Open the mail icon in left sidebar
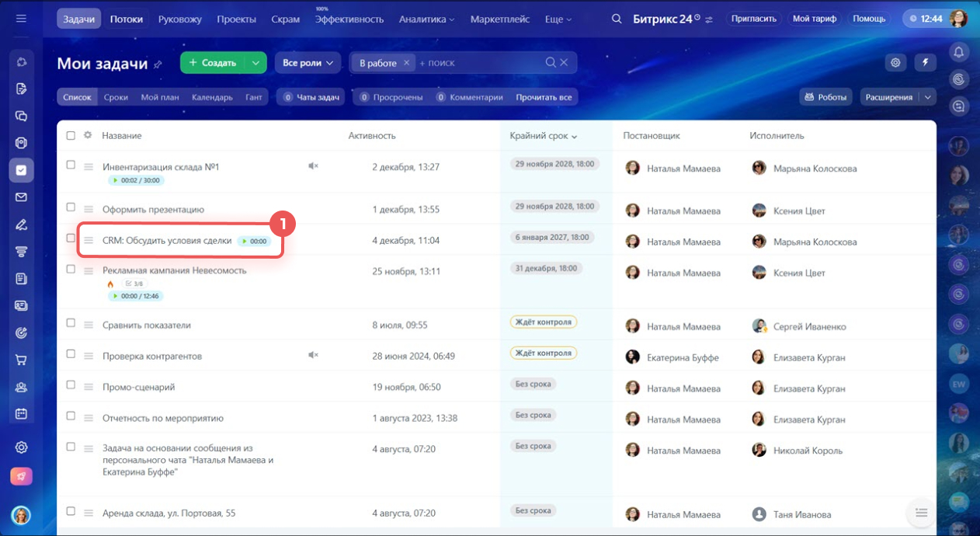 point(21,197)
